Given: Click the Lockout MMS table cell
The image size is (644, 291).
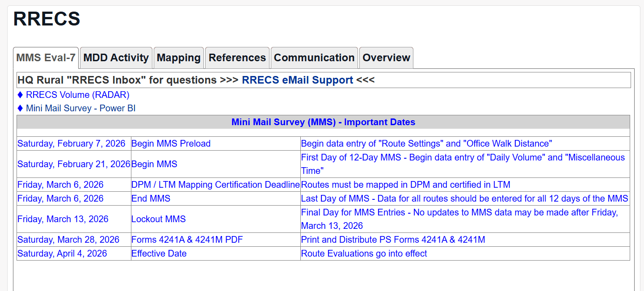Looking at the screenshot, I should coord(158,219).
